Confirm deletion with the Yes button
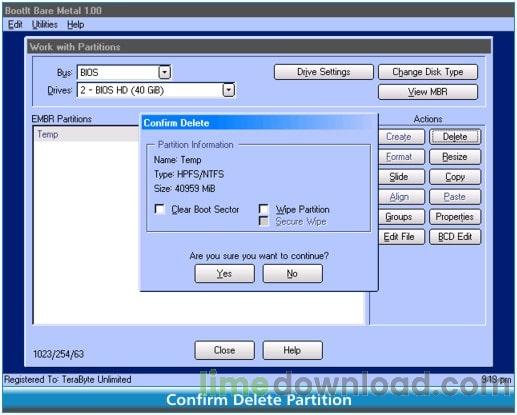517x415 pixels. pyautogui.click(x=224, y=274)
